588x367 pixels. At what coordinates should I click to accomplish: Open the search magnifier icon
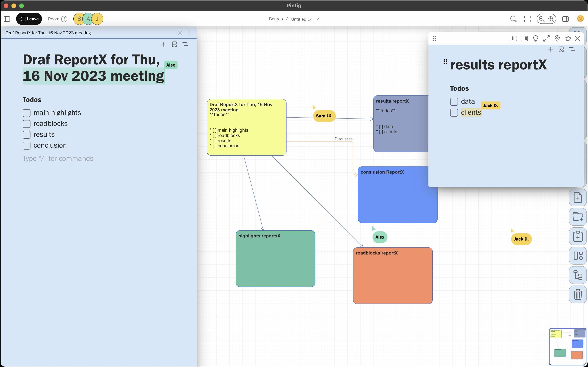pos(513,19)
